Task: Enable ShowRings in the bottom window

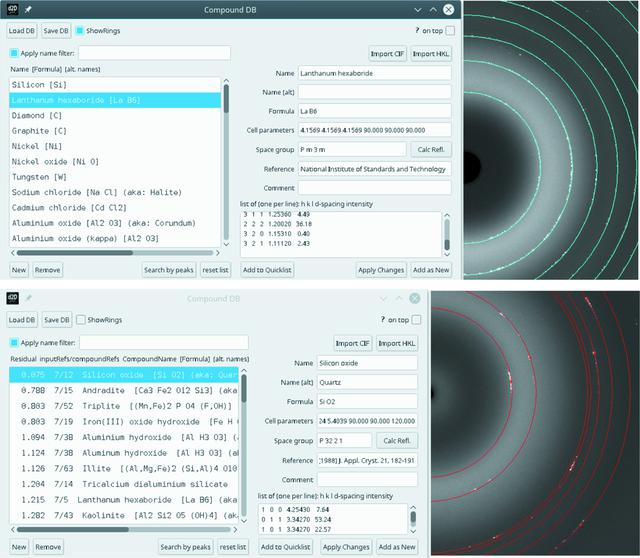Action: (x=81, y=320)
